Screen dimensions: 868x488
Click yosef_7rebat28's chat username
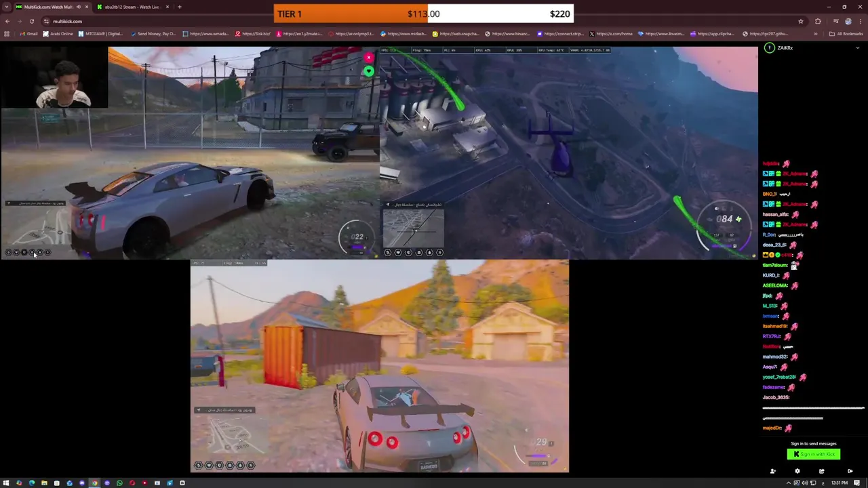[779, 377]
